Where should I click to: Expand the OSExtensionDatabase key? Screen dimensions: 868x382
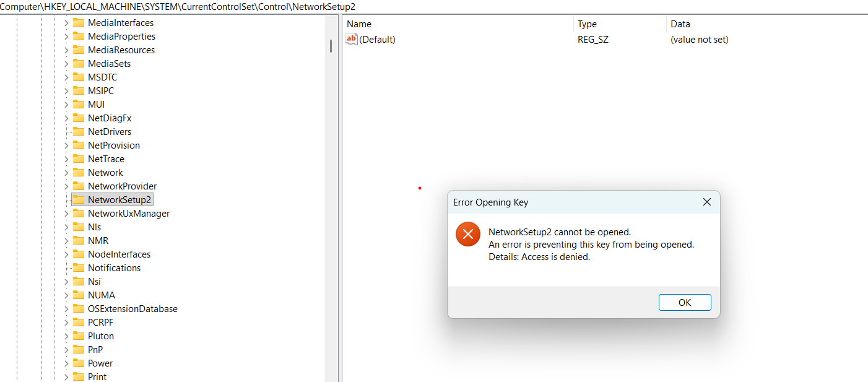tap(66, 309)
